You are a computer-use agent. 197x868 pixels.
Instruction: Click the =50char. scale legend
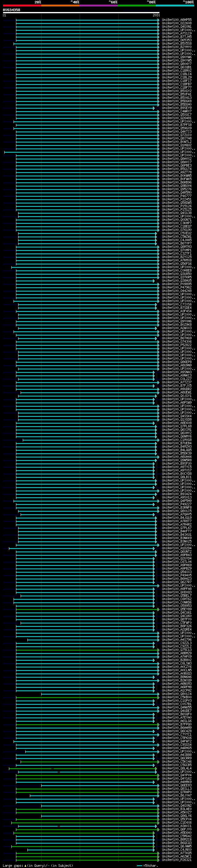147,866
